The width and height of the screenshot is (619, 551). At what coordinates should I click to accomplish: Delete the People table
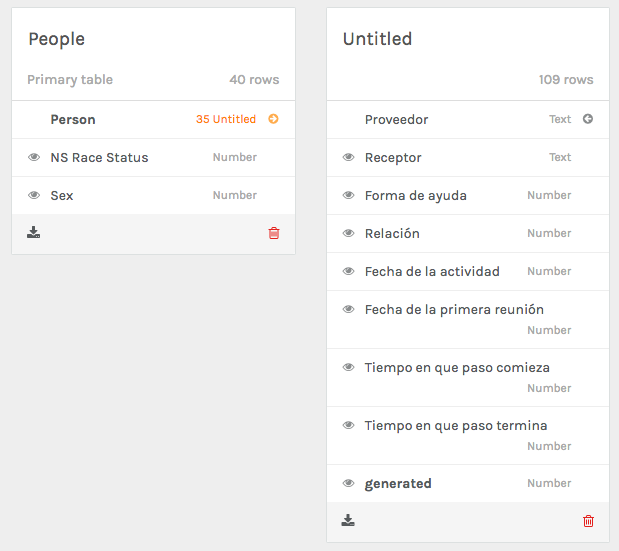tap(274, 233)
